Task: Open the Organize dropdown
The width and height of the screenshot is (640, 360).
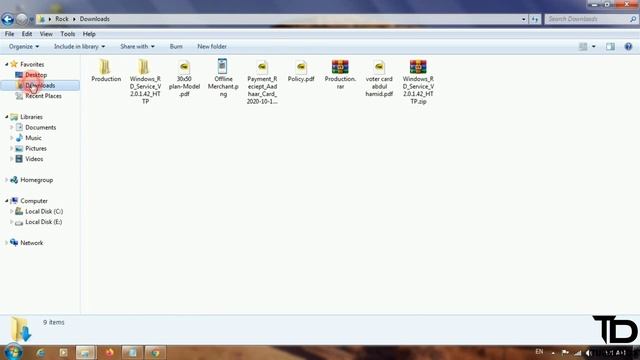Action: click(24, 47)
